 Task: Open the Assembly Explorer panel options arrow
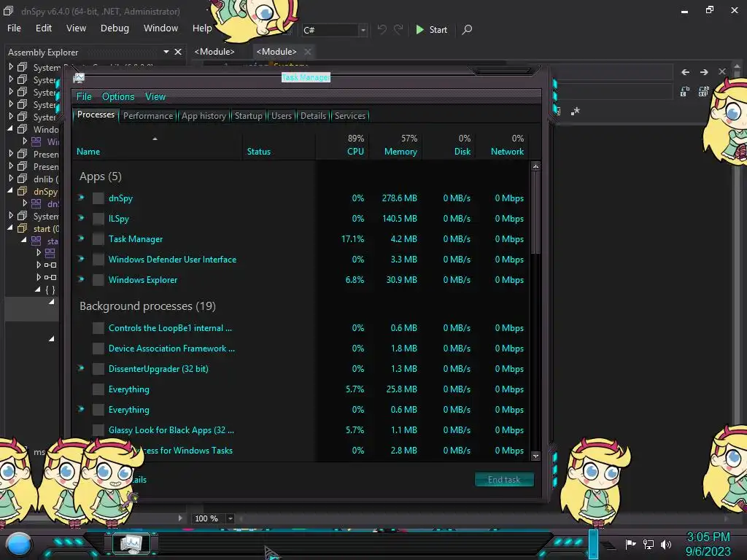point(166,52)
